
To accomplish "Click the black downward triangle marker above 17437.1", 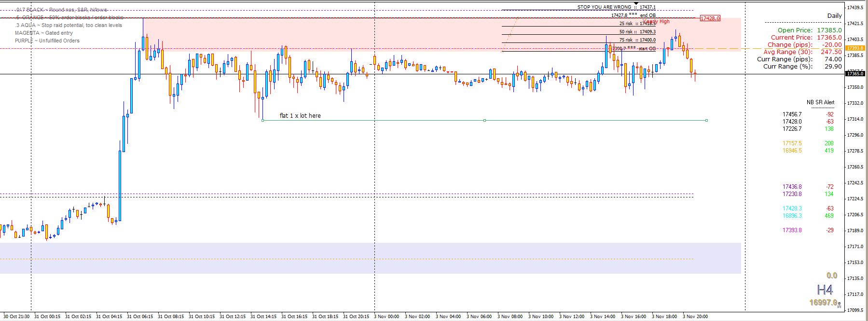I will tap(636, 3).
